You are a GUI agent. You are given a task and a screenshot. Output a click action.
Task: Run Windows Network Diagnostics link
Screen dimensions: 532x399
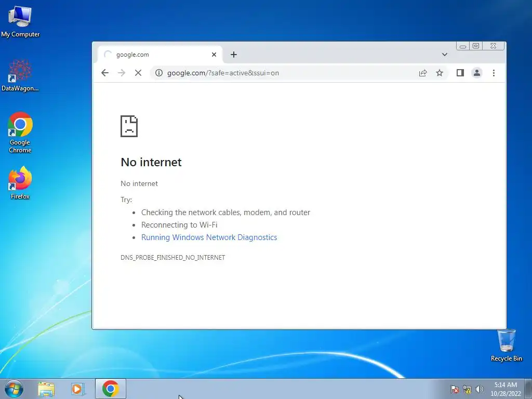click(209, 237)
